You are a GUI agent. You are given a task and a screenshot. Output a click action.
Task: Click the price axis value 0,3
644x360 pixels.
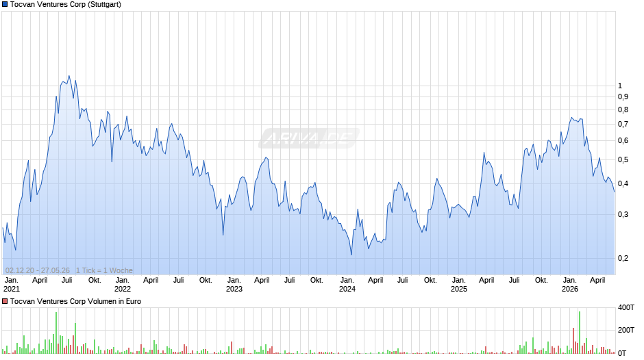coord(623,214)
